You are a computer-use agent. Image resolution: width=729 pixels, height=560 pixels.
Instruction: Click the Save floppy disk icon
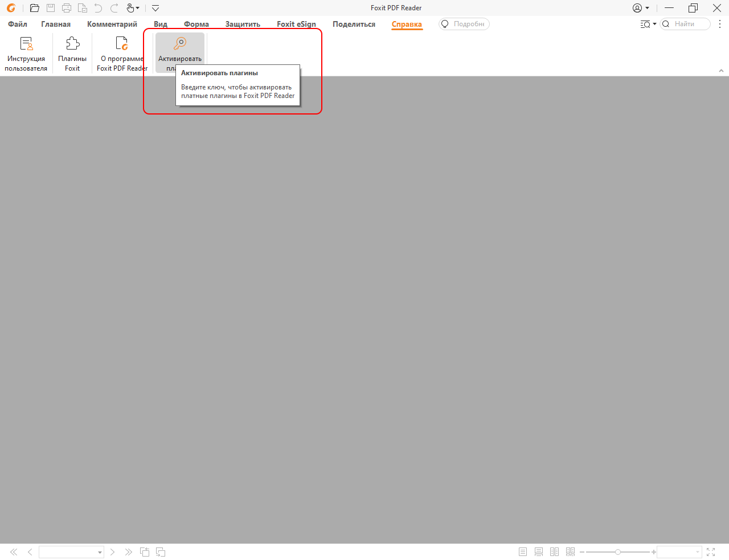(x=51, y=8)
